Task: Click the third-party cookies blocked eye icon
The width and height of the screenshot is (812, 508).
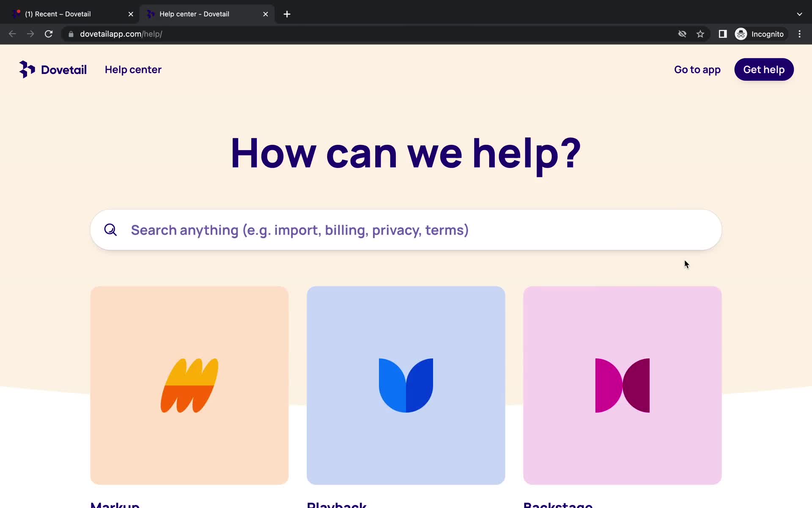Action: (682, 34)
